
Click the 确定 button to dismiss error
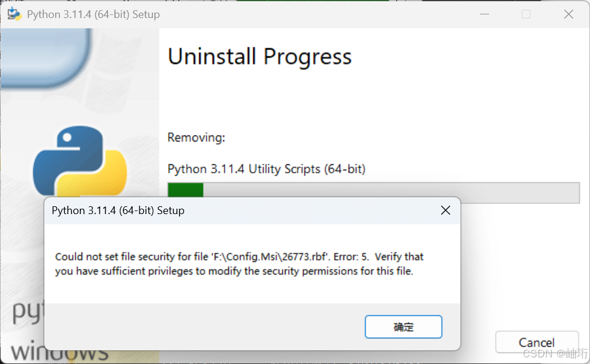403,327
